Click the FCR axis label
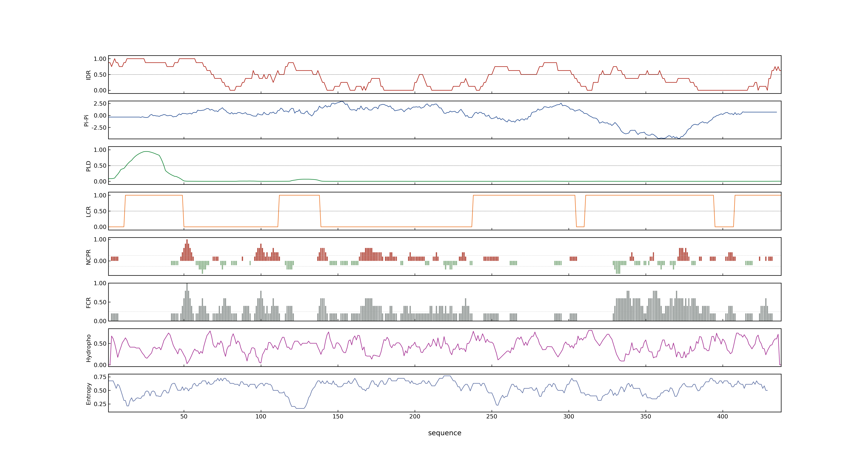 (88, 302)
